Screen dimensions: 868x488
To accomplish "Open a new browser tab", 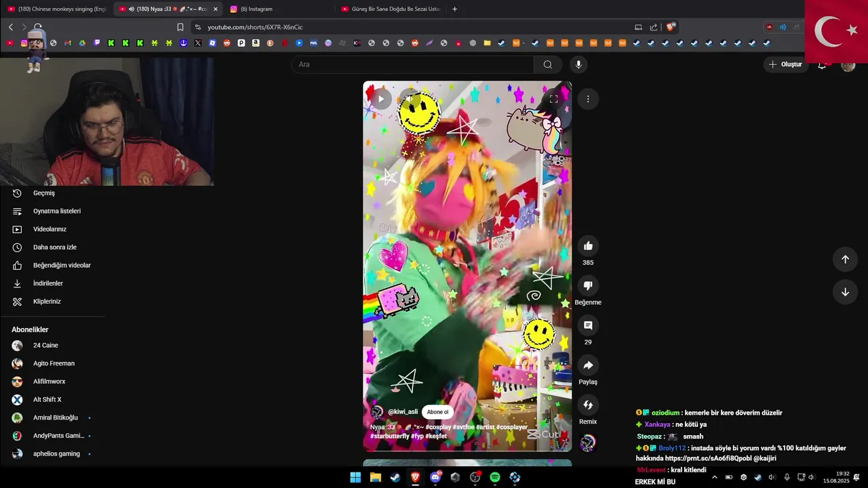I will 454,9.
